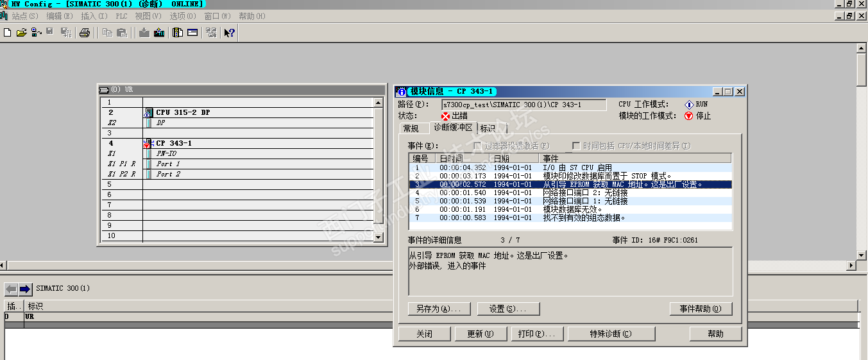Click the CP 343-1 error module icon

coord(148,143)
